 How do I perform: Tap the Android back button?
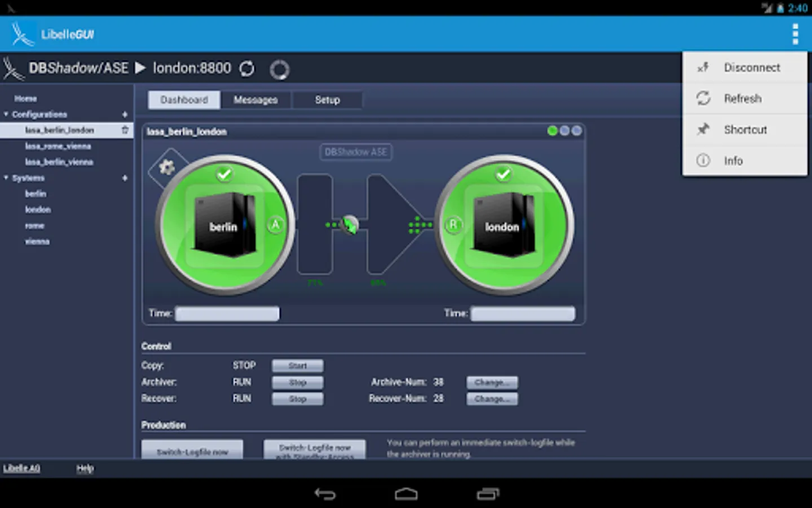coord(325,494)
